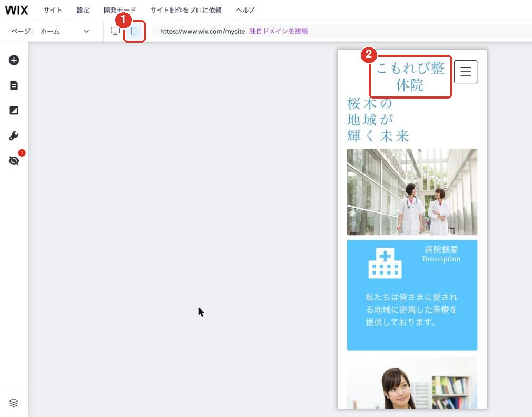532x417 pixels.
Task: Open the サイト menu
Action: click(x=53, y=10)
